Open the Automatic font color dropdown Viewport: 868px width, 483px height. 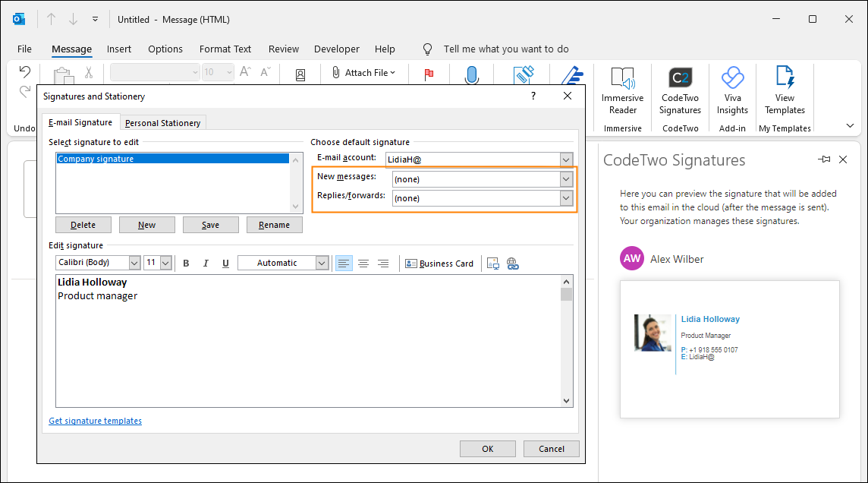coord(322,263)
